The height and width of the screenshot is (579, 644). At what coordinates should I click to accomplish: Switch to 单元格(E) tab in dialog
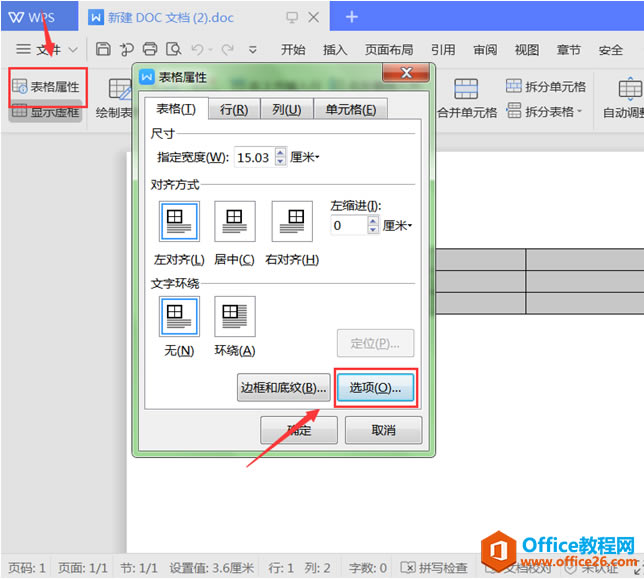coord(351,110)
